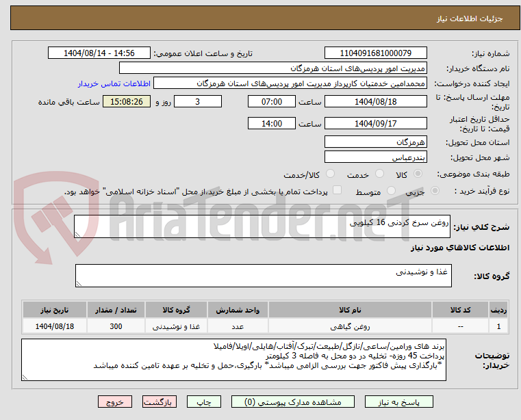Image resolution: width=521 pixels, height=420 pixels.
Task: Click the گروه کالا text area
Action: tap(264, 276)
